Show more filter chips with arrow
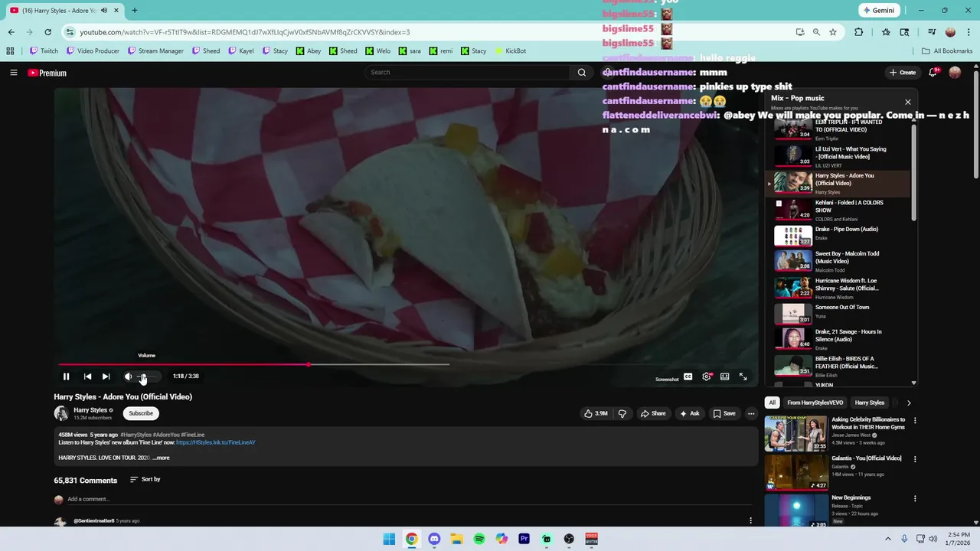980x551 pixels. 909,403
